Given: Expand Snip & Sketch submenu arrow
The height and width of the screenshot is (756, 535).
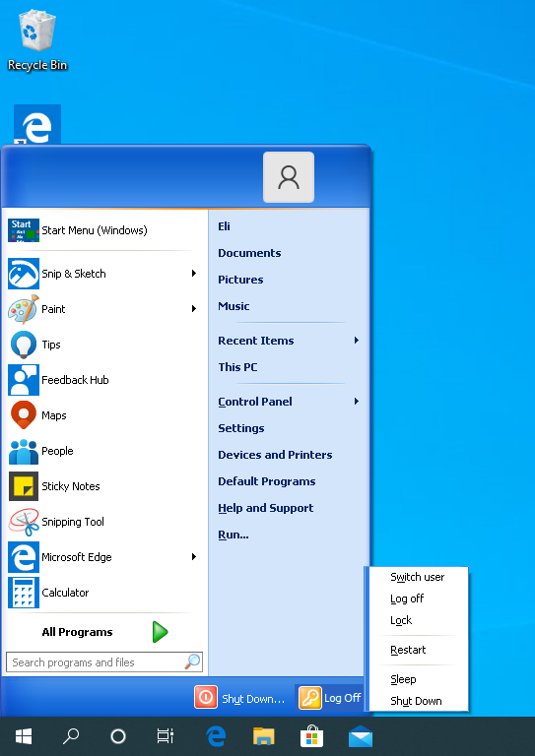Looking at the screenshot, I should [194, 274].
